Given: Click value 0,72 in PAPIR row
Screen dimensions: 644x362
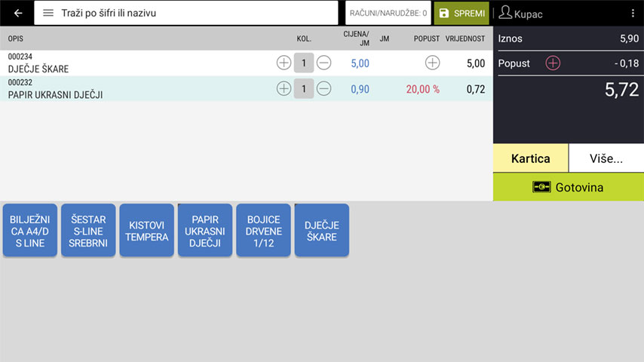Looking at the screenshot, I should click(x=476, y=89).
